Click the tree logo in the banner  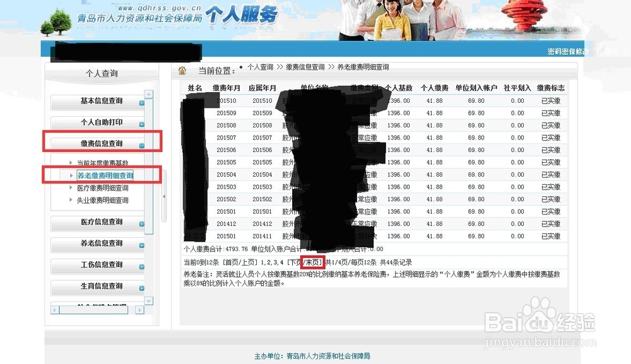coord(57,23)
